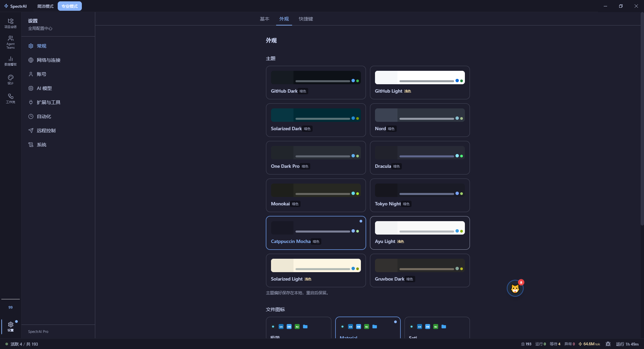
Task: Open Agent Teams from the sidebar
Action: 10,42
